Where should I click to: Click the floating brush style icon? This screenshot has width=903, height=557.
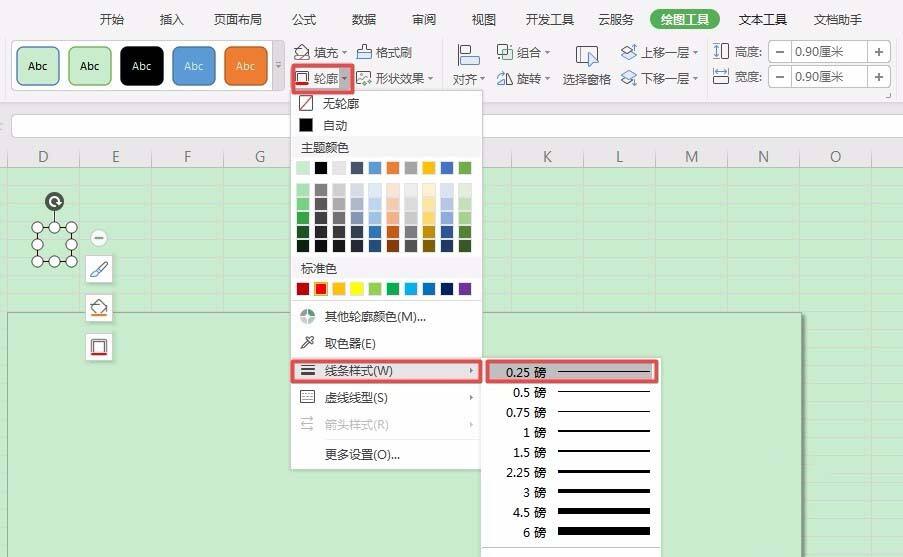(99, 269)
